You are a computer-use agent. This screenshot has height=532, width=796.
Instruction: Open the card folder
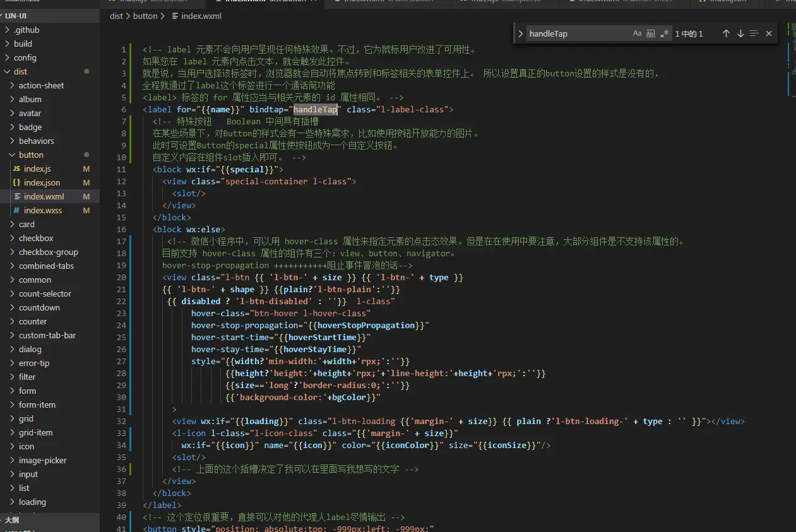coord(50,224)
